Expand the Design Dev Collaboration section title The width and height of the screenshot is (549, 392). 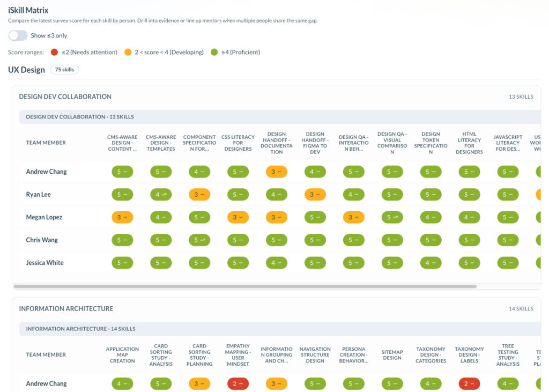point(65,97)
